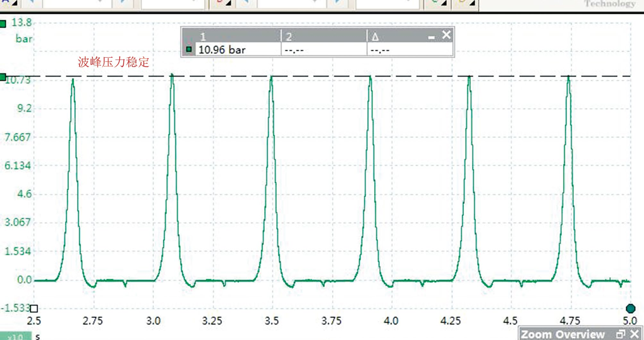Click the 4.25 time axis label
This screenshot has height=340, width=644.
tap(451, 321)
